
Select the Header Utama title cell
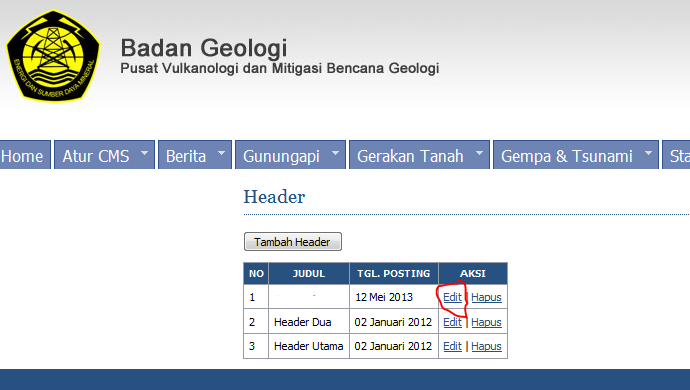click(x=309, y=346)
